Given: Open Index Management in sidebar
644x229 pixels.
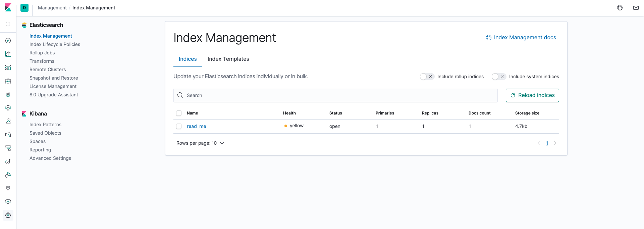Looking at the screenshot, I should point(51,36).
